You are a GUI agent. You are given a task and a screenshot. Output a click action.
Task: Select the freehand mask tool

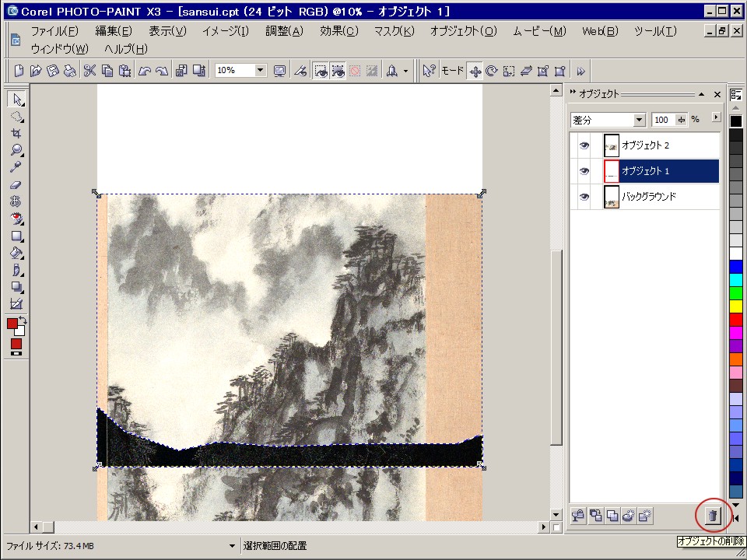coord(16,117)
